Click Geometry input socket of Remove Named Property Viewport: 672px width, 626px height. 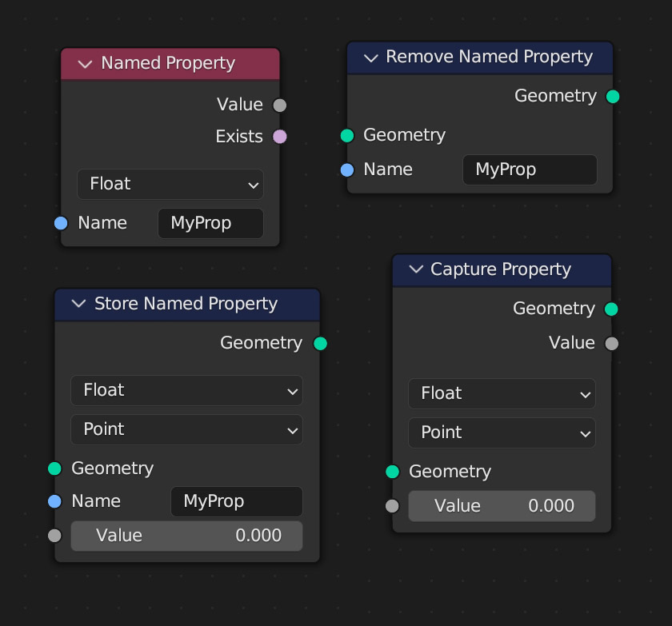(347, 136)
